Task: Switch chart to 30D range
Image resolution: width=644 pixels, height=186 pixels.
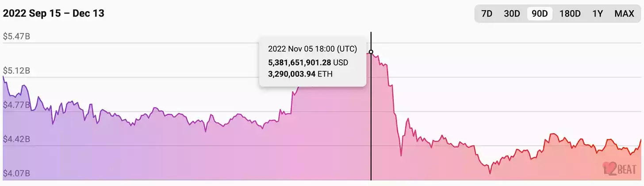Action: 512,14
